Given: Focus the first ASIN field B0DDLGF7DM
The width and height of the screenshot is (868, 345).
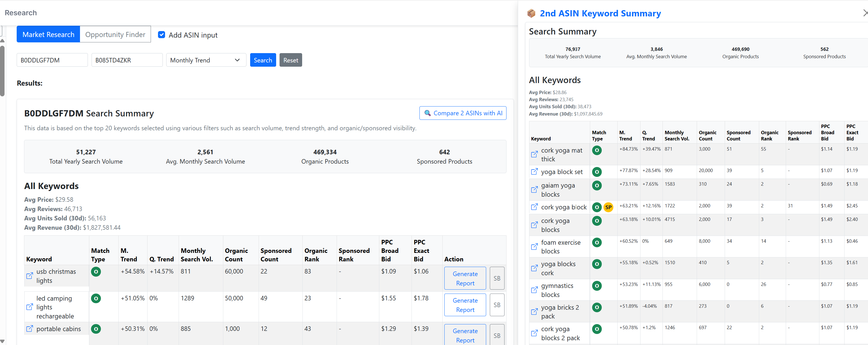Looking at the screenshot, I should (52, 60).
